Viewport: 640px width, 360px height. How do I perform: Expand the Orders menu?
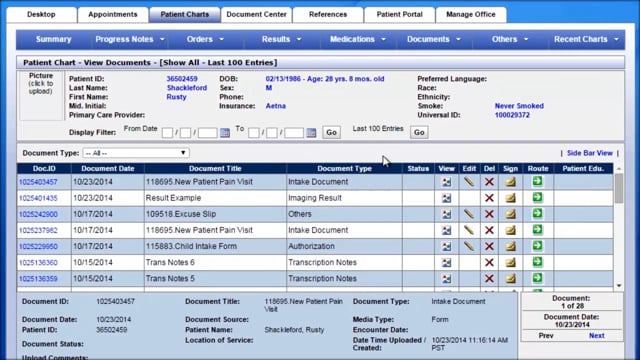(x=205, y=39)
